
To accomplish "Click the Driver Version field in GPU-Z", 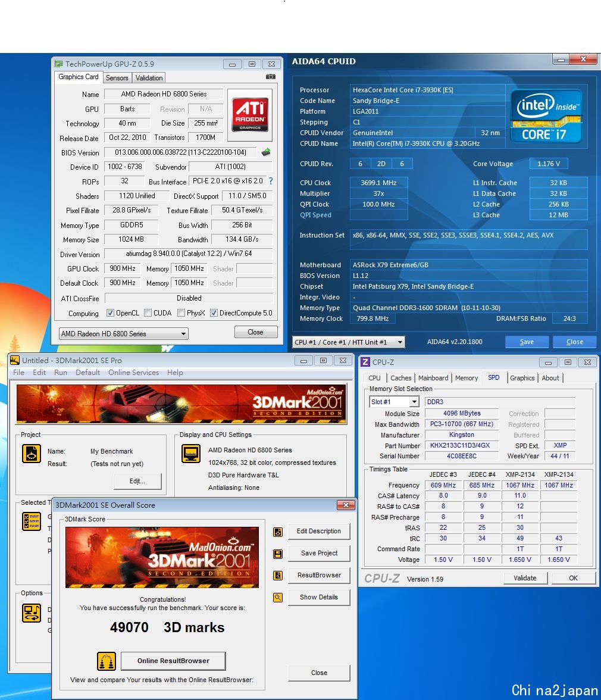I will pyautogui.click(x=188, y=254).
